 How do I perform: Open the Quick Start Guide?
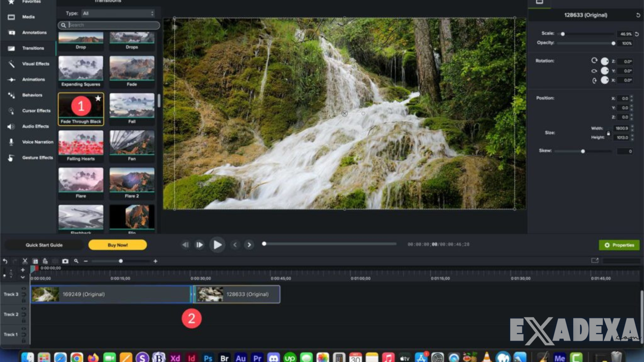click(x=44, y=245)
